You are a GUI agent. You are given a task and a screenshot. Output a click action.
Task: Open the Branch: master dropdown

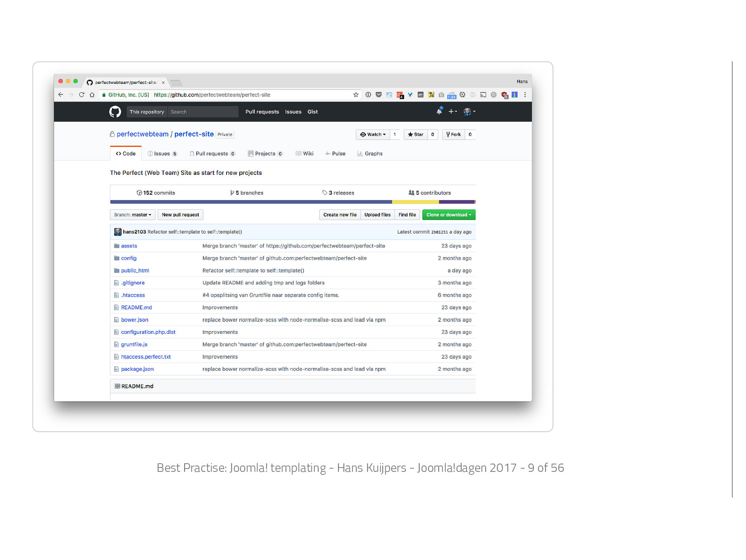(x=133, y=215)
